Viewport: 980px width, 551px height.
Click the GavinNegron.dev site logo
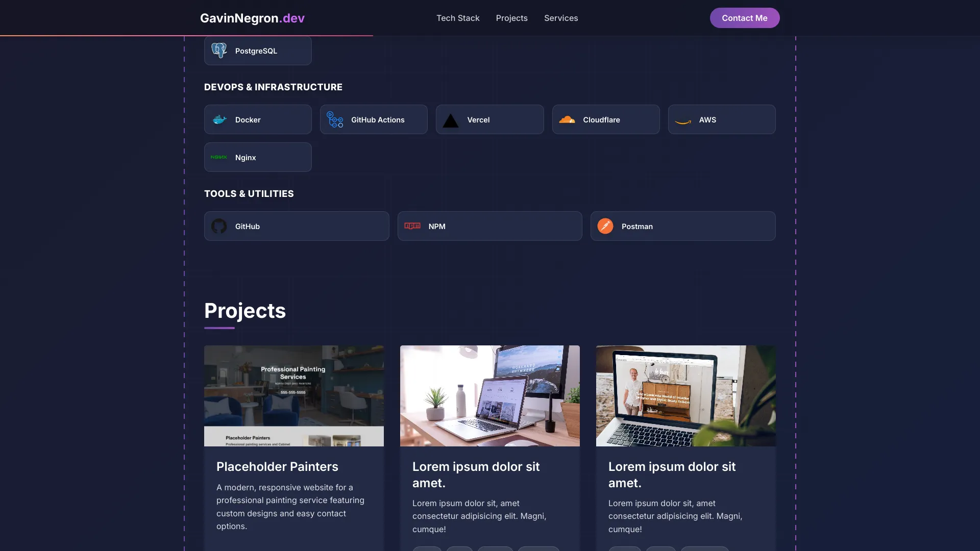252,18
